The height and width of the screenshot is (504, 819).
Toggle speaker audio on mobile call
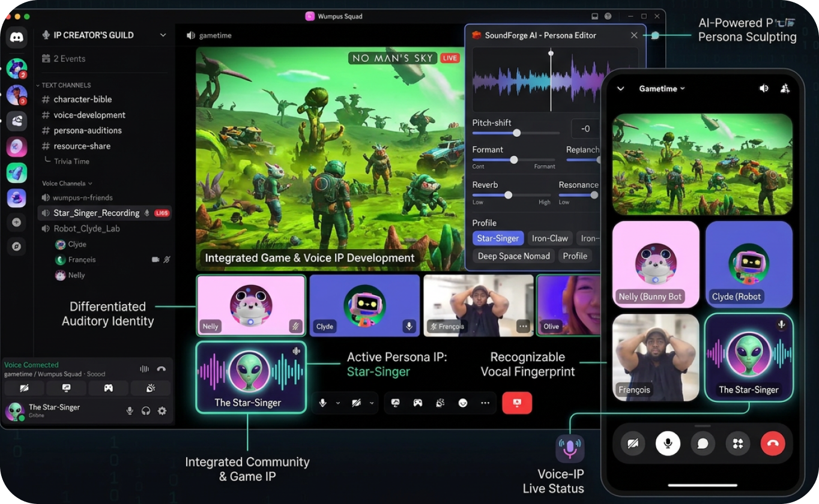point(764,89)
